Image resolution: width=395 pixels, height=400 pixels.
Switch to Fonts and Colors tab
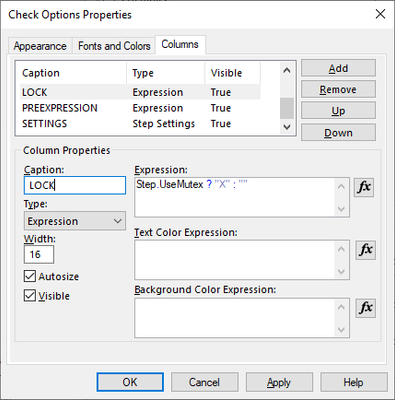click(114, 46)
